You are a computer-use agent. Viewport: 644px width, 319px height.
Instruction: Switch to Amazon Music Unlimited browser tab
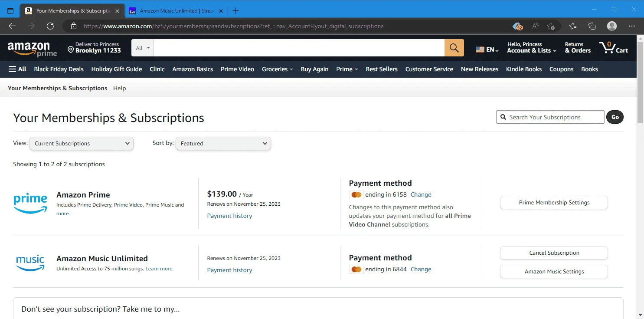(177, 11)
